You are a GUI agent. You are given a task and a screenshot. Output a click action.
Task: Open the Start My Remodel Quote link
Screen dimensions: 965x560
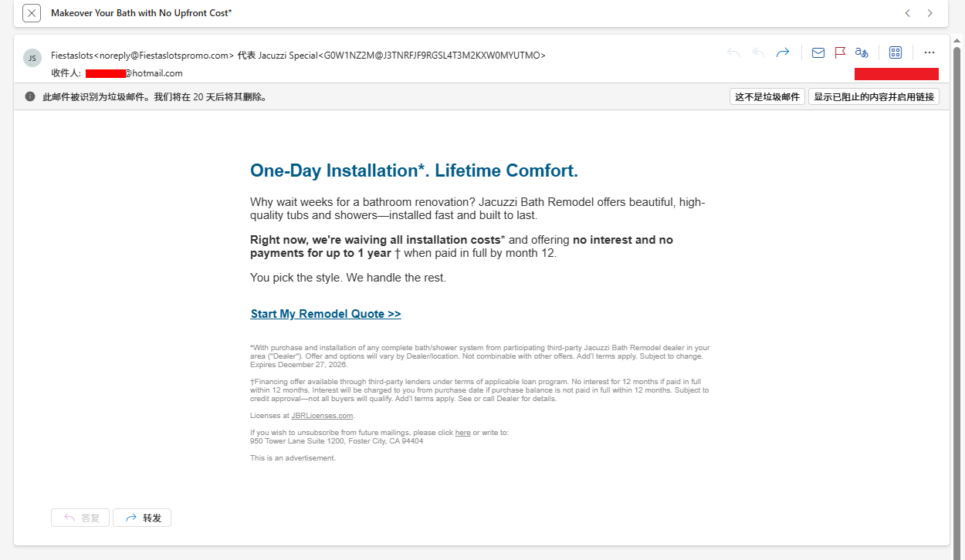tap(326, 314)
